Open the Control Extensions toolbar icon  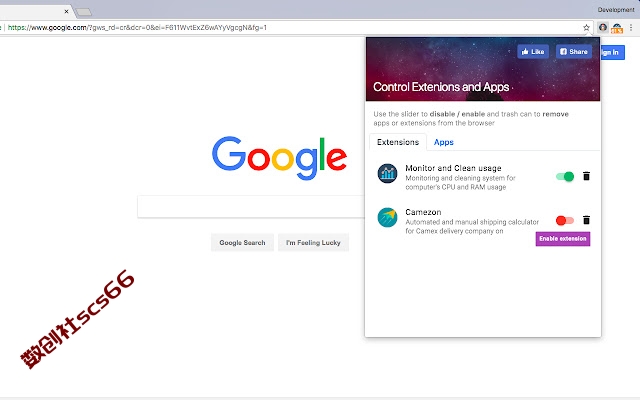[603, 28]
